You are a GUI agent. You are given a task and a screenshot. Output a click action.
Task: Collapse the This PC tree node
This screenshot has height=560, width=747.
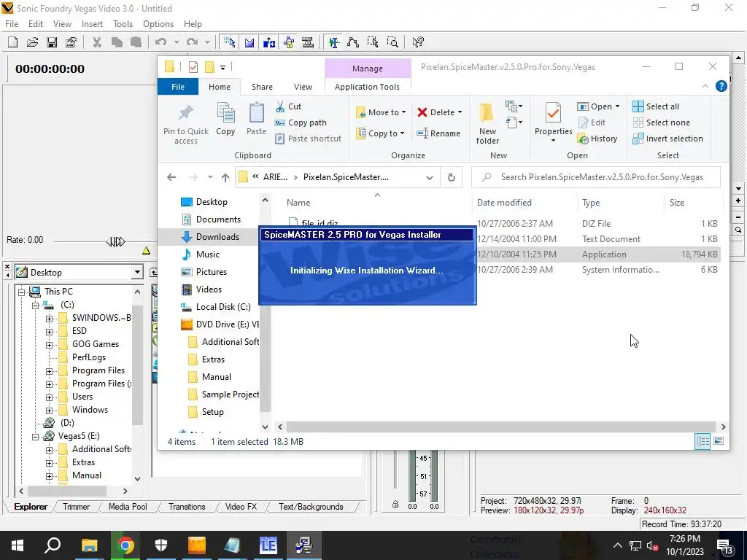[21, 292]
